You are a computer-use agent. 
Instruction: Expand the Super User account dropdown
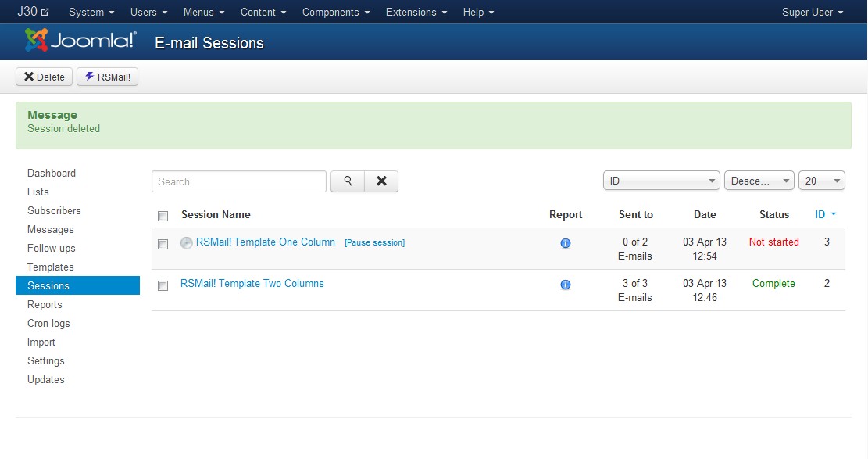click(x=813, y=12)
